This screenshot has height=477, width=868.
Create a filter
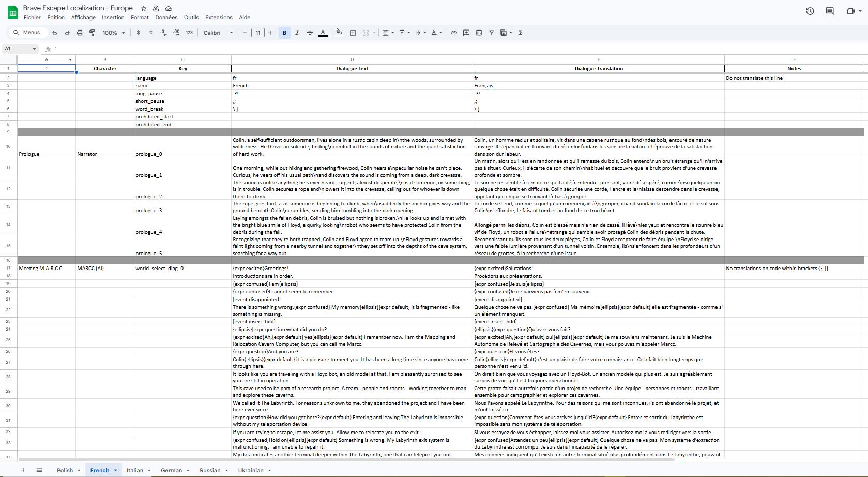click(x=491, y=33)
